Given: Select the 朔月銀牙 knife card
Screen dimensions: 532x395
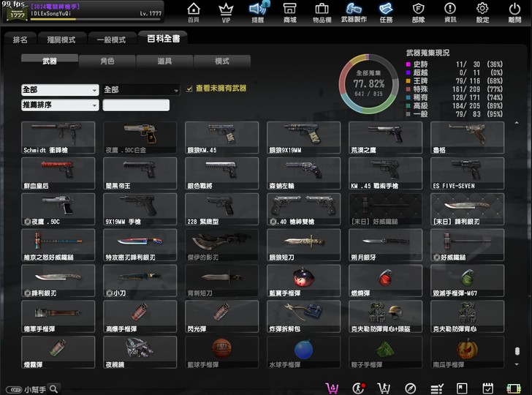Looking at the screenshot, I should tap(385, 245).
